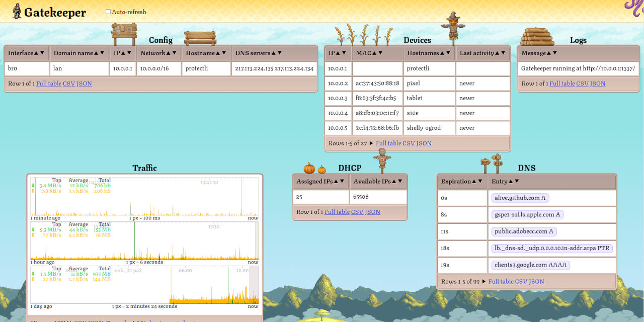Sort Logs Message column ascending

(x=549, y=53)
